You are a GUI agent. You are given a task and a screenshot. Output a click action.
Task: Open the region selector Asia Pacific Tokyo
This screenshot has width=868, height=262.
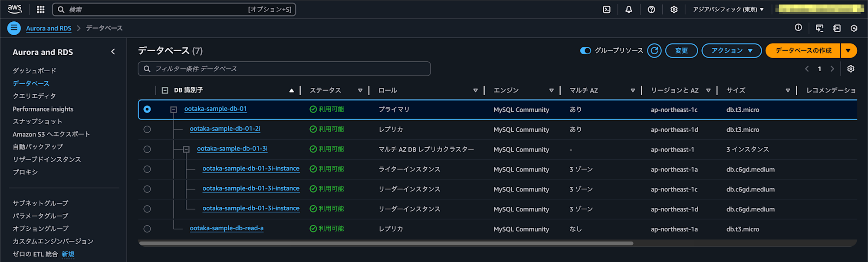(x=728, y=10)
